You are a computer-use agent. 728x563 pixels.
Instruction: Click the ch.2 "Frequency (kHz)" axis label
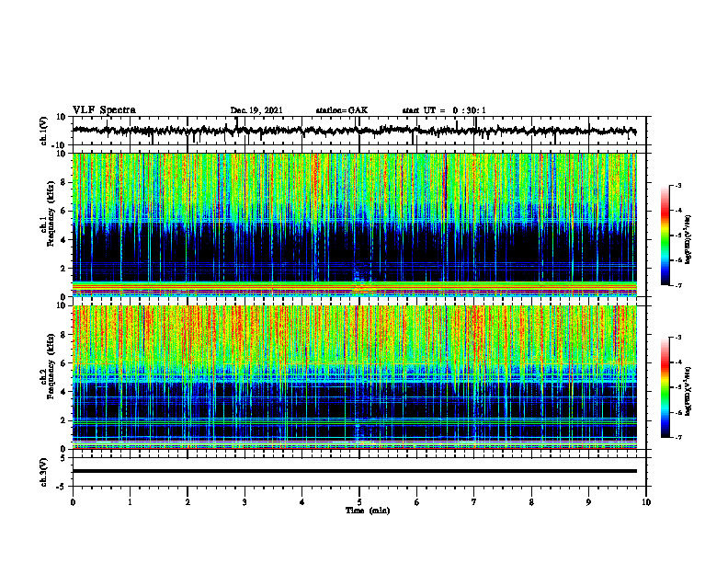tap(51, 366)
